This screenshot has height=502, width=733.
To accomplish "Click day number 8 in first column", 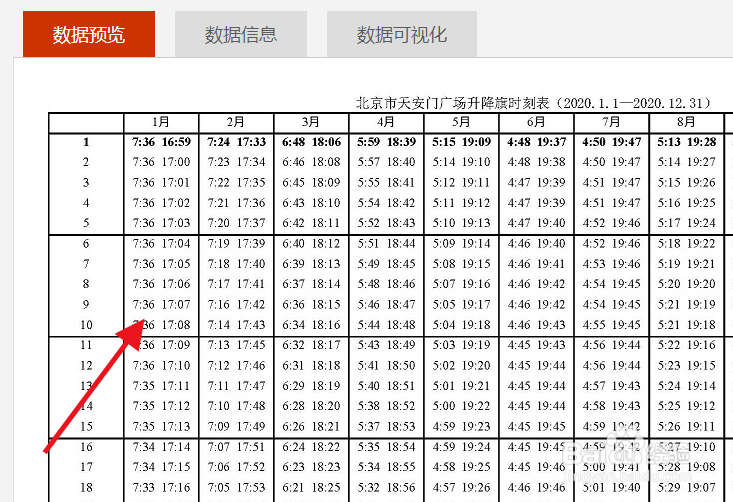I will coord(86,284).
